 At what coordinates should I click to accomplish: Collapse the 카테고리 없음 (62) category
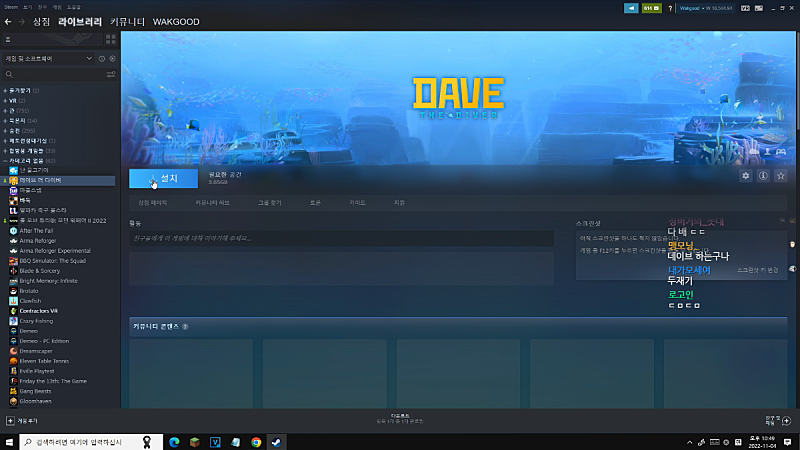tap(5, 161)
